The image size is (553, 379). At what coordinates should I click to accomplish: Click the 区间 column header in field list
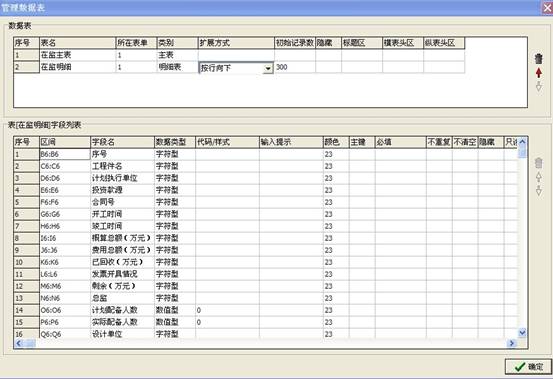65,142
